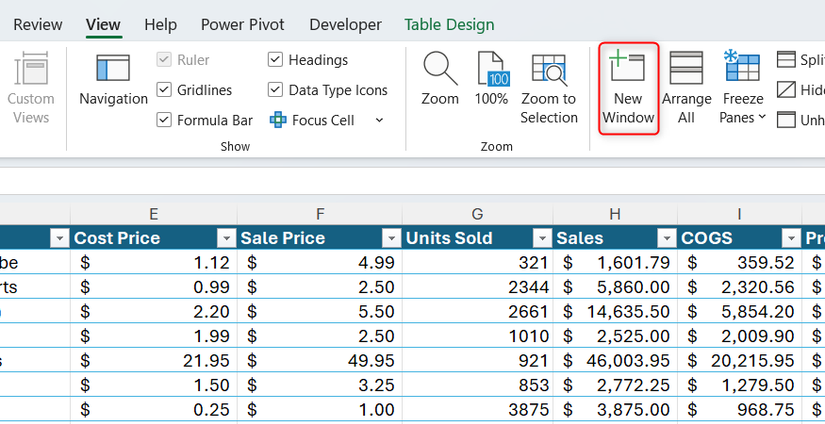Screen dimensions: 825x424
Task: Select COGS cell 20,215.95
Action: pyautogui.click(x=739, y=360)
